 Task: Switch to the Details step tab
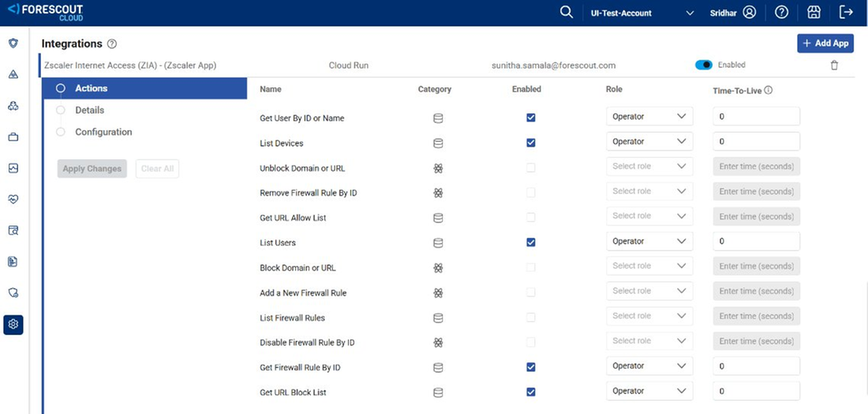[90, 110]
